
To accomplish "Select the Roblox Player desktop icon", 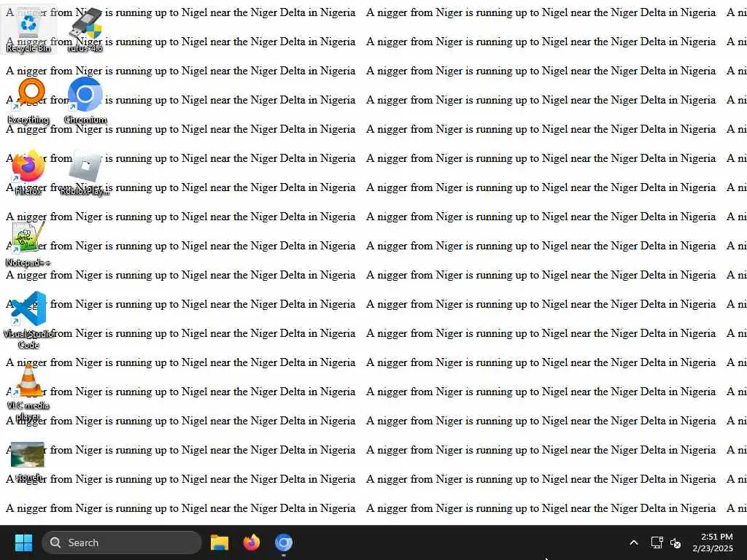I will (x=85, y=172).
